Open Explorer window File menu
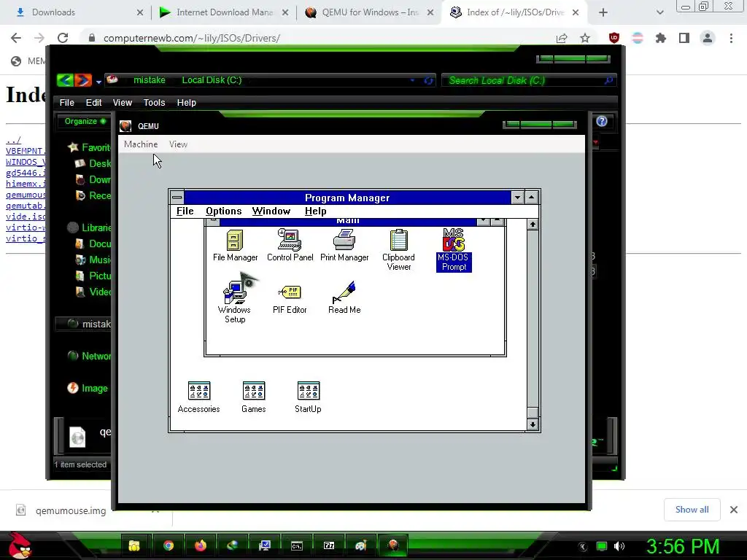Image resolution: width=747 pixels, height=560 pixels. click(66, 102)
